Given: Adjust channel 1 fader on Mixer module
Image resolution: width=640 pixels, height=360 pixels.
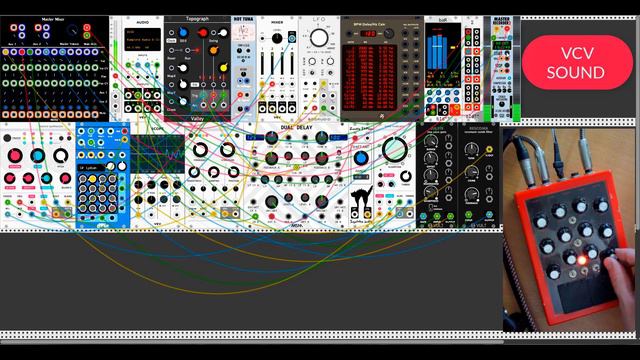Looking at the screenshot, I should coord(262,62).
